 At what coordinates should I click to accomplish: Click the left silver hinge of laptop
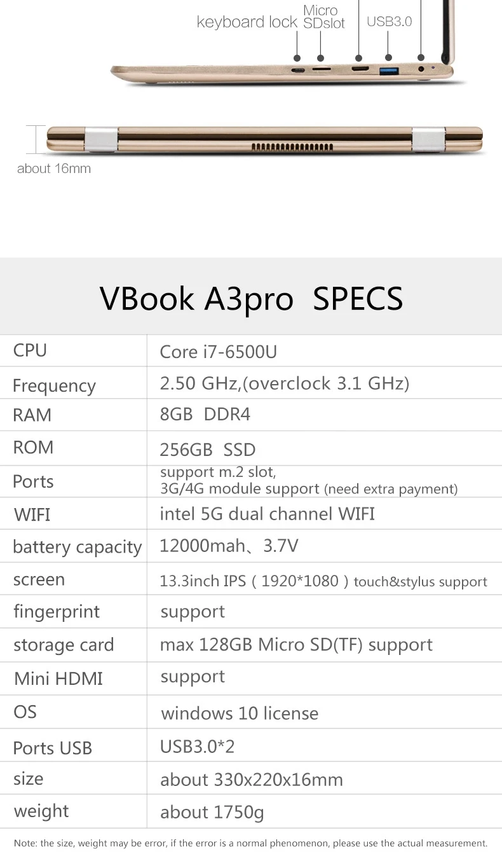(101, 140)
